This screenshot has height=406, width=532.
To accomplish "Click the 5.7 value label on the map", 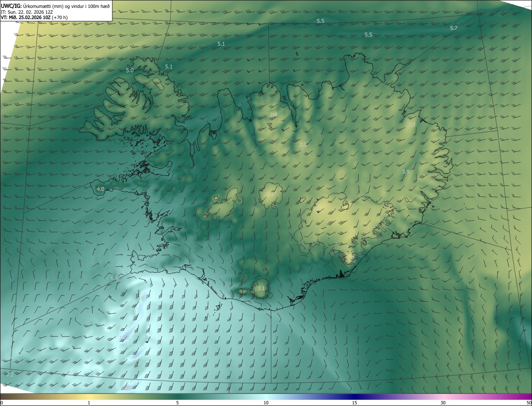I will point(454,28).
